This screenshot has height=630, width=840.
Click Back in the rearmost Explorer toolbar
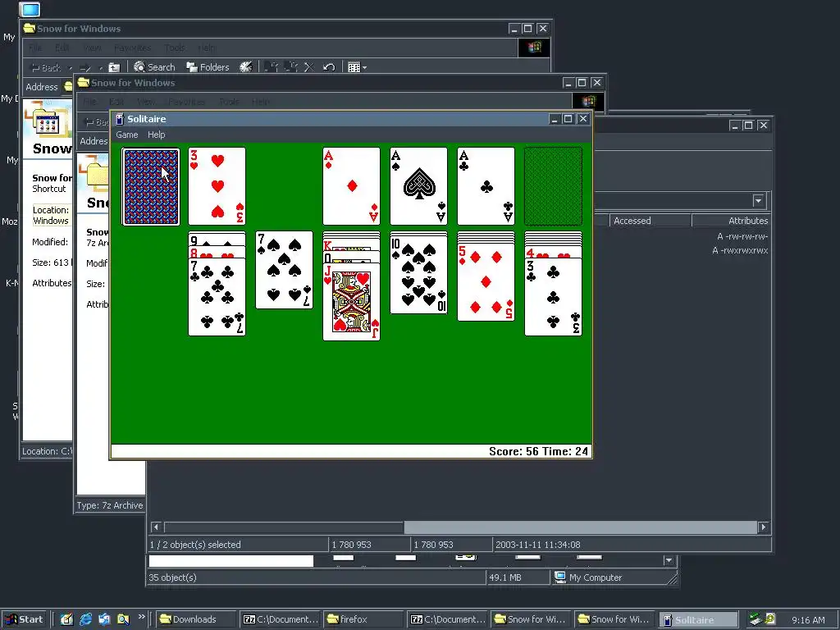pos(46,67)
